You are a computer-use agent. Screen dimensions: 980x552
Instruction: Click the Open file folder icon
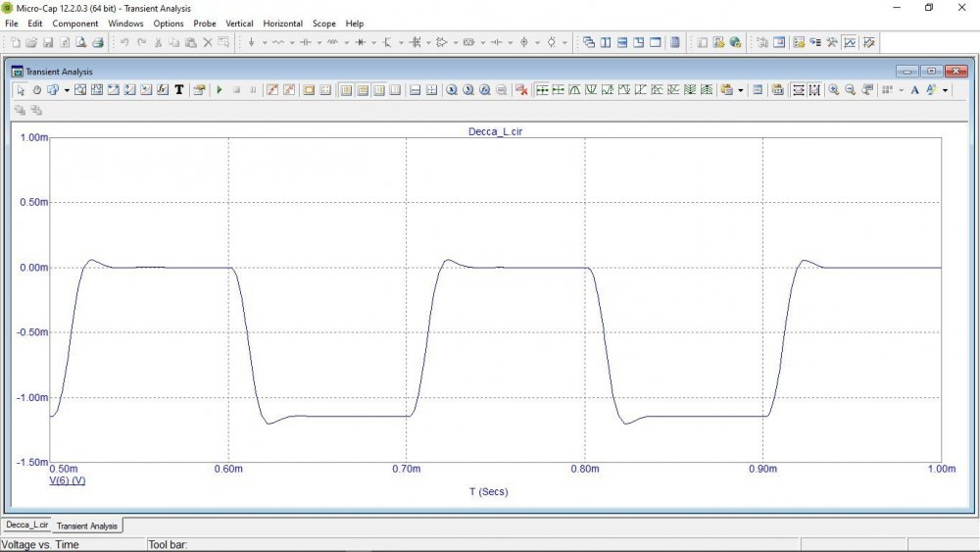[x=31, y=43]
